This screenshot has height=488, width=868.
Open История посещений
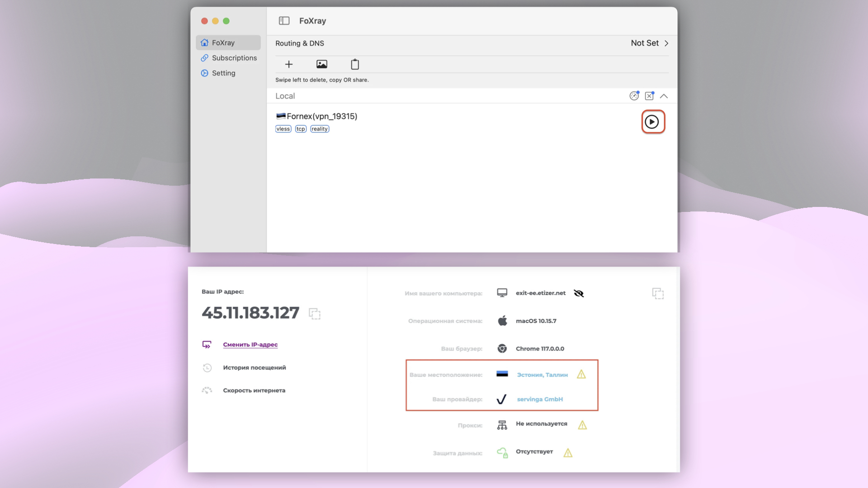tap(254, 367)
